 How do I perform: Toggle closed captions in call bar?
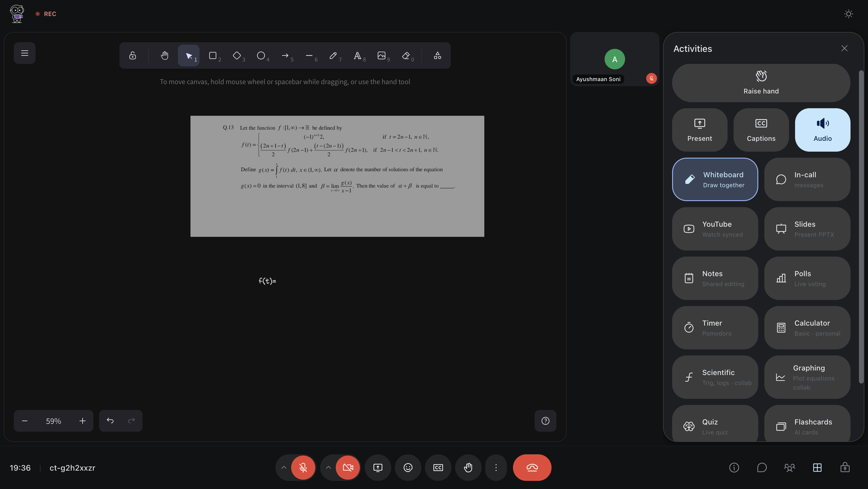[438, 467]
